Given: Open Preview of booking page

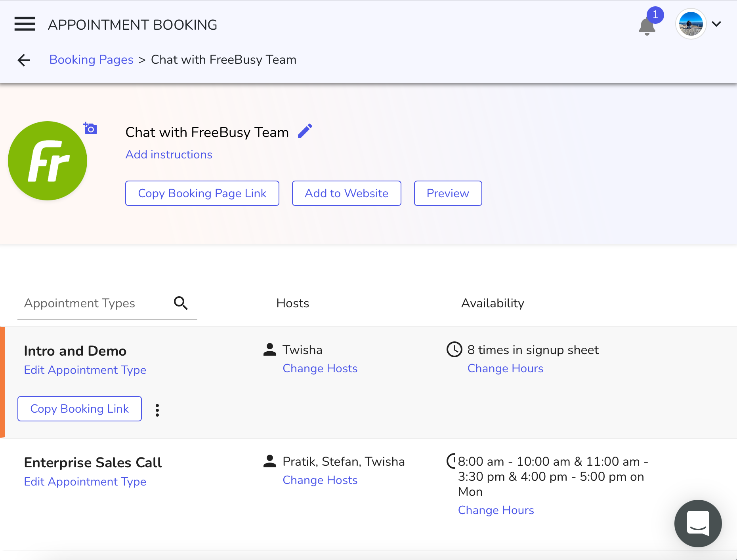Looking at the screenshot, I should [x=448, y=193].
